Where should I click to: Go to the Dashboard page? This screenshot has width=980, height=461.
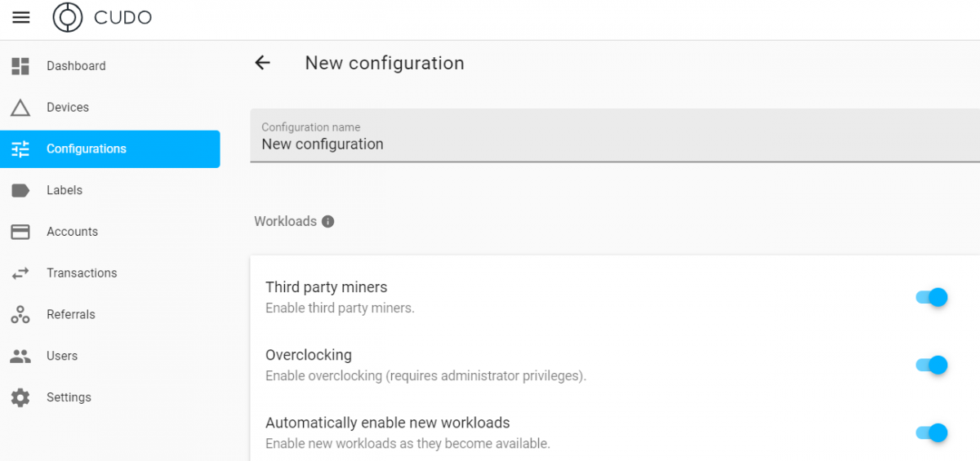point(76,66)
